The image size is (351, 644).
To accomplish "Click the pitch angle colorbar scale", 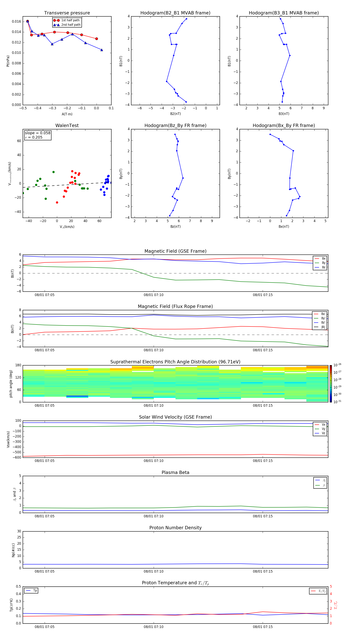I will point(331,384).
